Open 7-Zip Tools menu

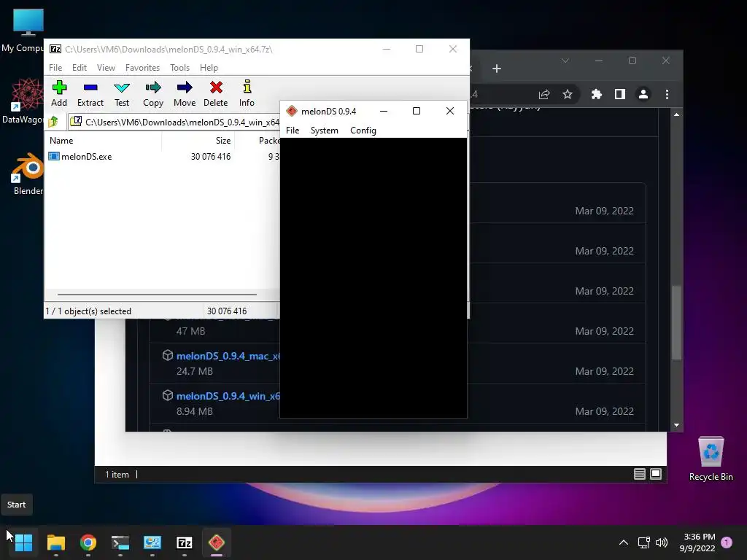pos(179,68)
